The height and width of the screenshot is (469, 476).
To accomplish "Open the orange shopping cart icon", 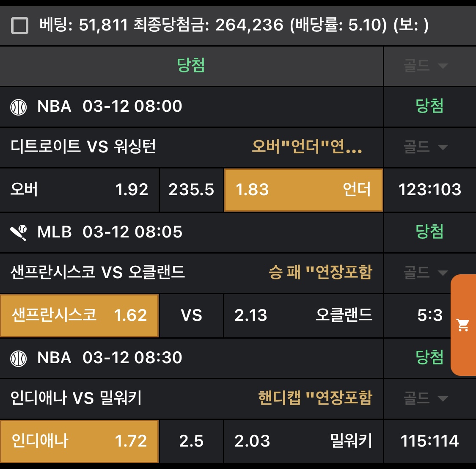I will click(x=463, y=325).
